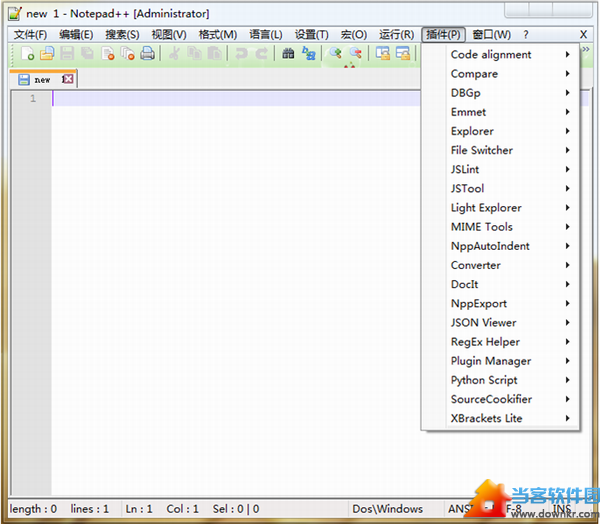
Task: Open the NppExport menu entry
Action: (x=501, y=303)
